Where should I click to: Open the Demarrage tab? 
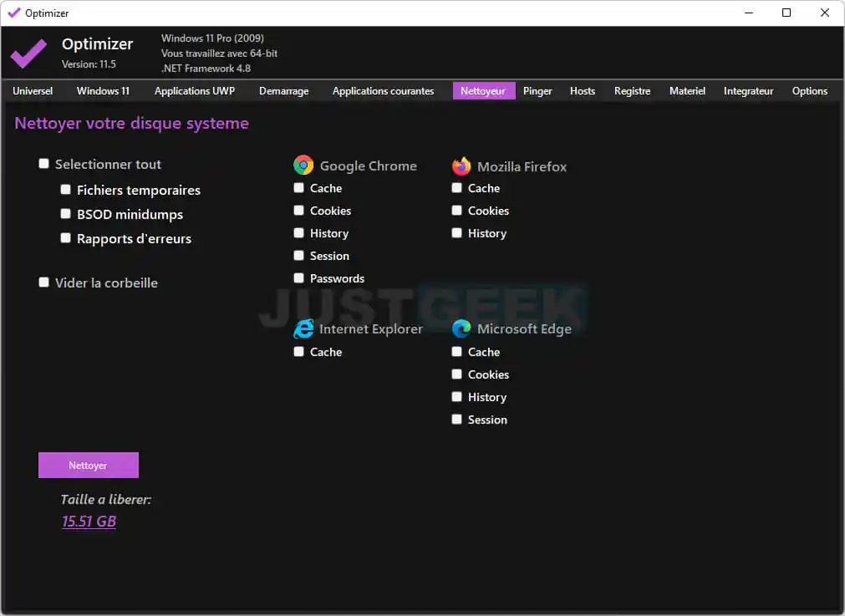tap(284, 91)
